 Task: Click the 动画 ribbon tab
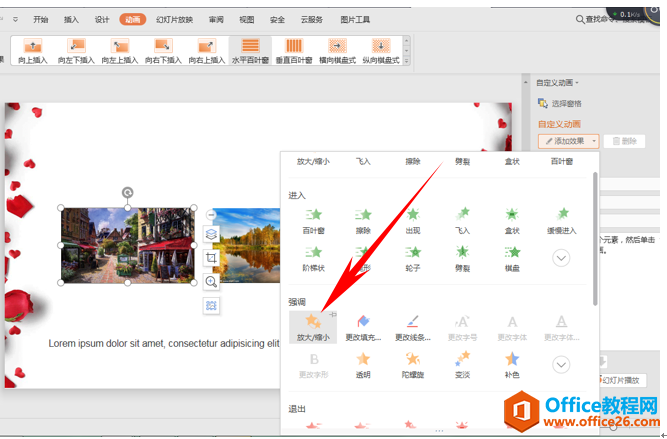(133, 20)
